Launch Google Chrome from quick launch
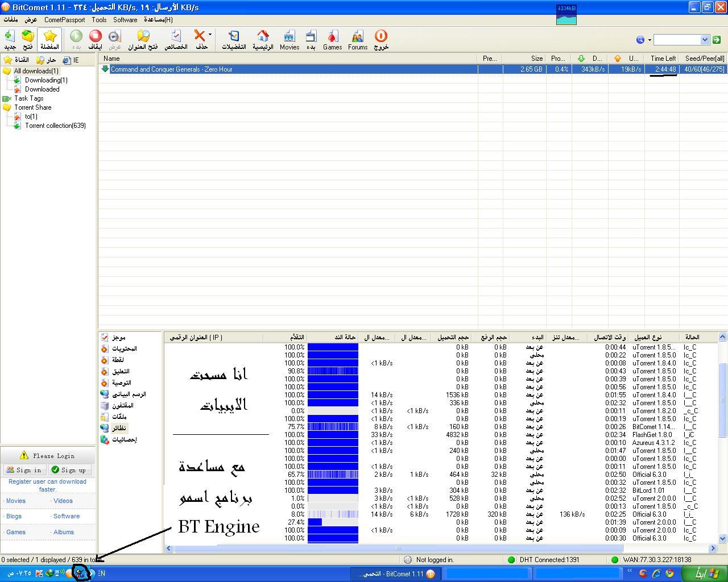The width and height of the screenshot is (728, 582). [x=669, y=573]
